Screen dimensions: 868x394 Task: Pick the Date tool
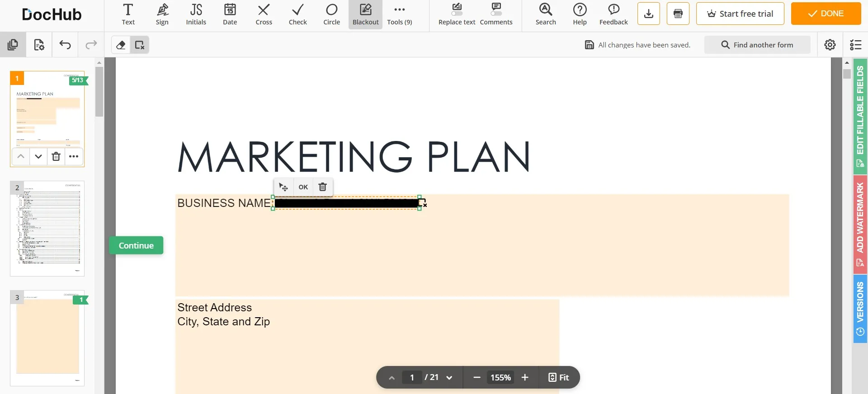230,14
